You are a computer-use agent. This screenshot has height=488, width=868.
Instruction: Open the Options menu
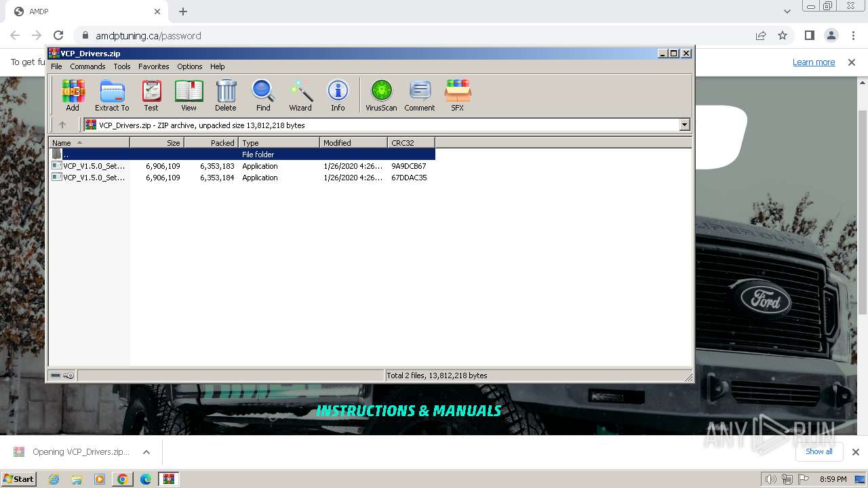(190, 66)
